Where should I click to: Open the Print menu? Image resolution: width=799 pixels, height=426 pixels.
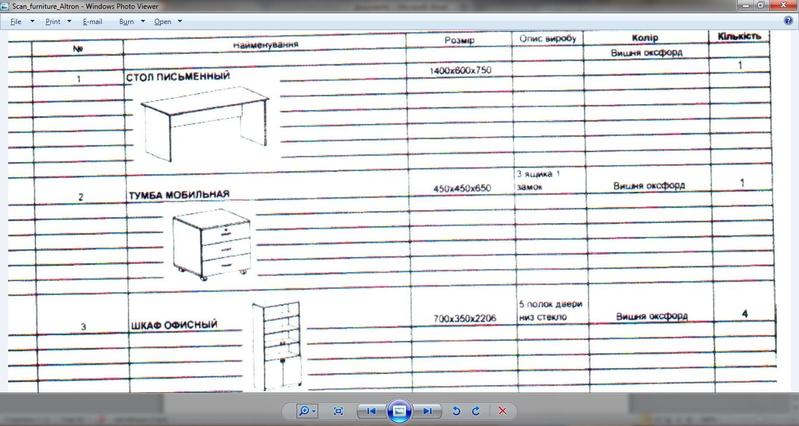click(52, 21)
